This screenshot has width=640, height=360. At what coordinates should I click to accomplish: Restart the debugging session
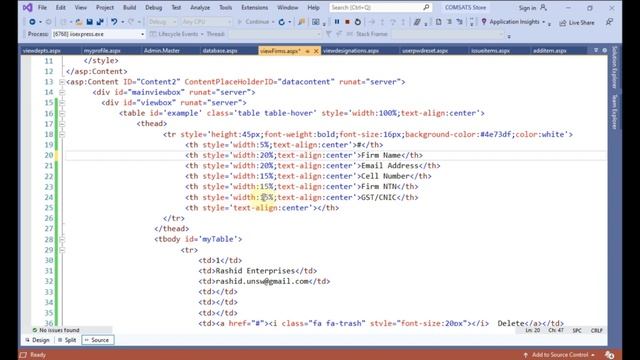(x=358, y=22)
